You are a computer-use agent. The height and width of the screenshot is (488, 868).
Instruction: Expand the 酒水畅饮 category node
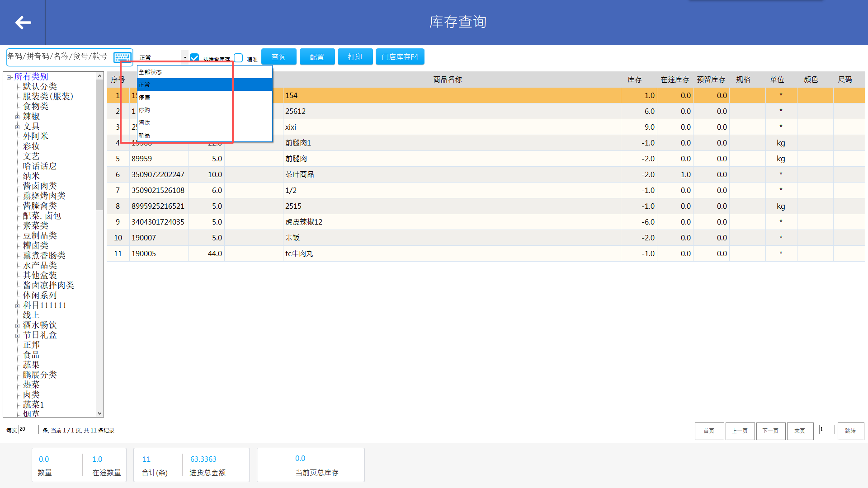[18, 326]
